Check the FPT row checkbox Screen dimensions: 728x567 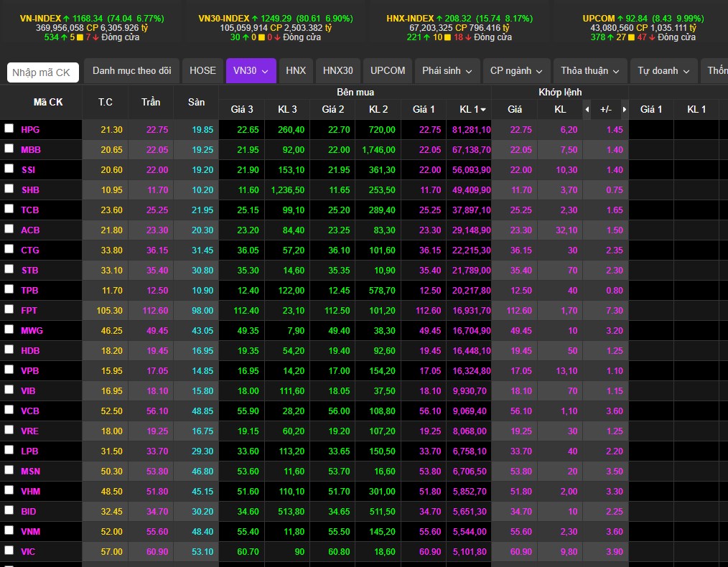pyautogui.click(x=9, y=309)
